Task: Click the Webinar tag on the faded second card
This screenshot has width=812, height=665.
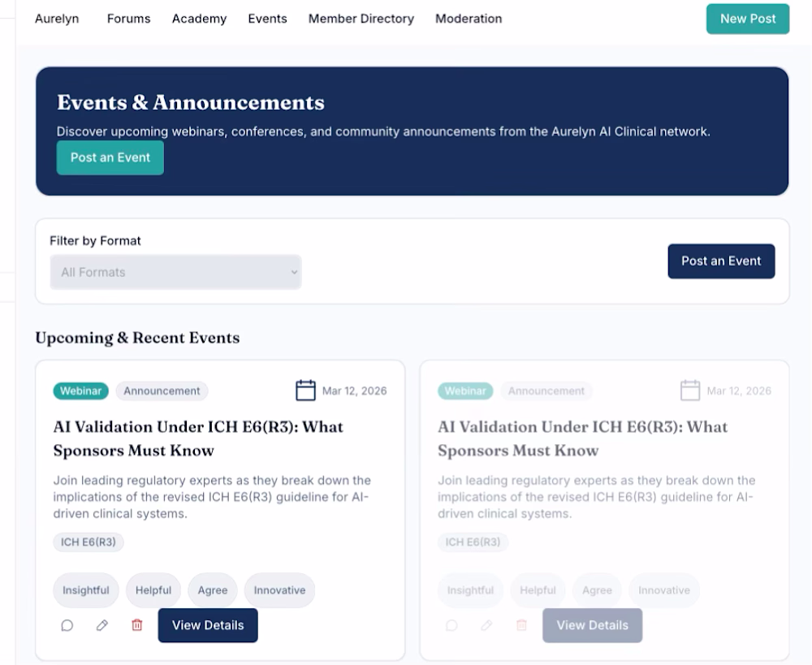Action: pos(465,391)
